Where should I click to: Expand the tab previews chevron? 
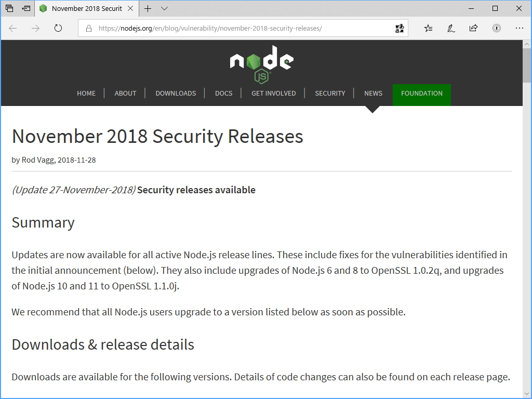pyautogui.click(x=164, y=8)
